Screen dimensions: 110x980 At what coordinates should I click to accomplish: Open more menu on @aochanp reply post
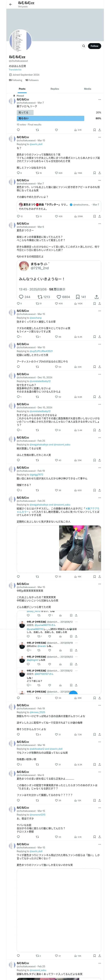coord(99,310)
